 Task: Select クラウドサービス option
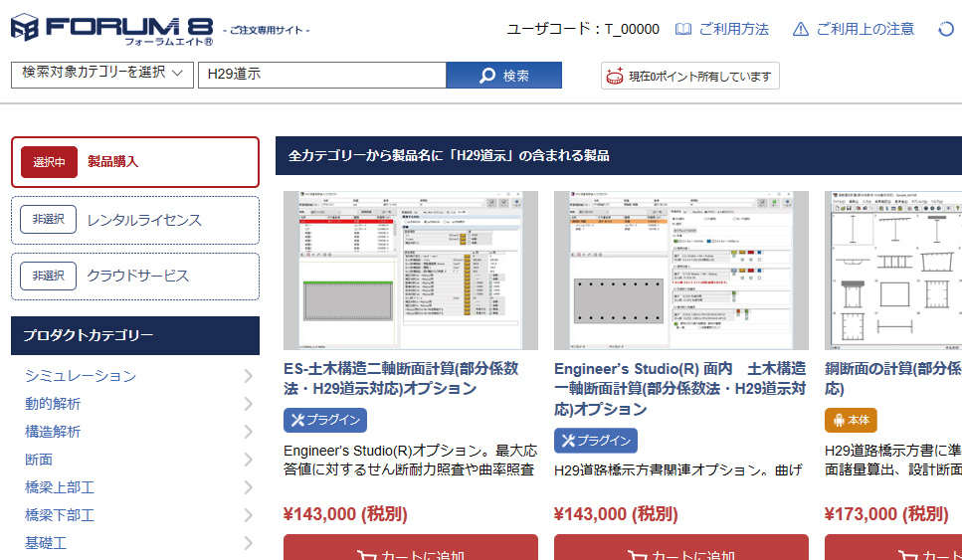135,277
